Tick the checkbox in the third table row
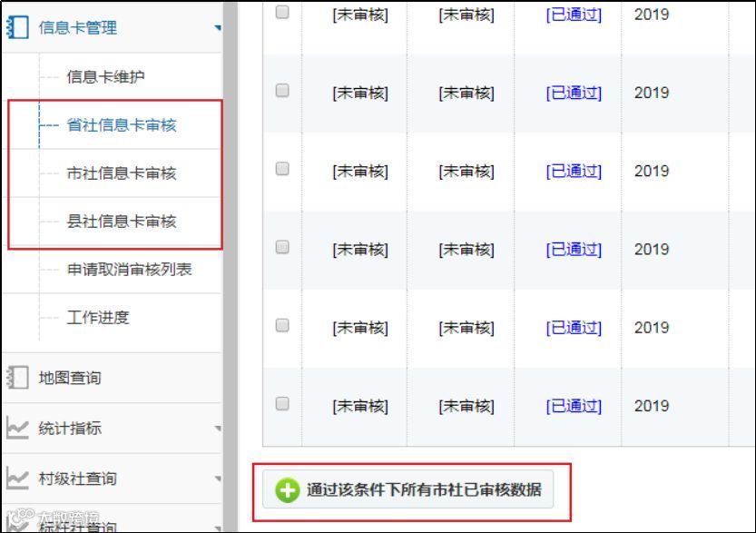This screenshot has width=756, height=533. 282,169
